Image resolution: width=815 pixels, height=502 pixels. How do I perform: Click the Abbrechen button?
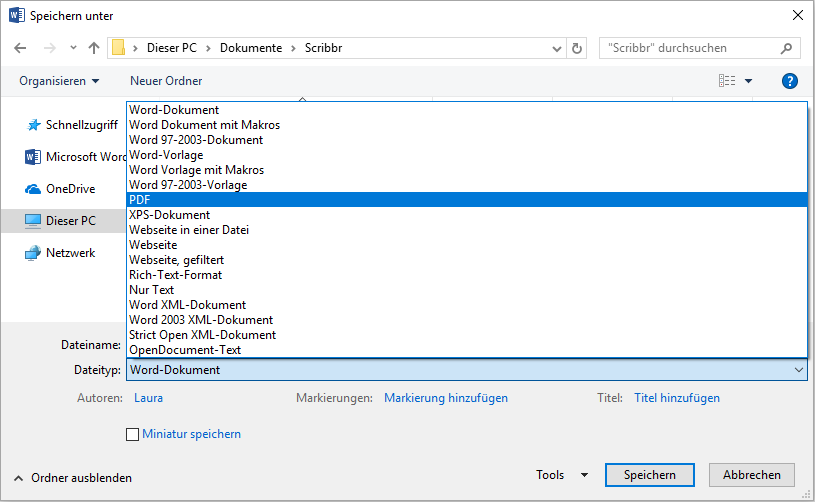click(752, 475)
